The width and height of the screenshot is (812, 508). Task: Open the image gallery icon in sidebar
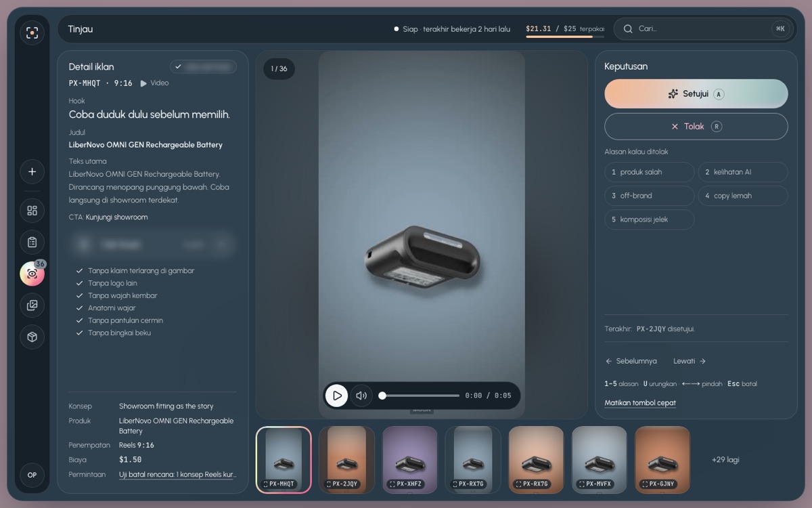pyautogui.click(x=32, y=305)
